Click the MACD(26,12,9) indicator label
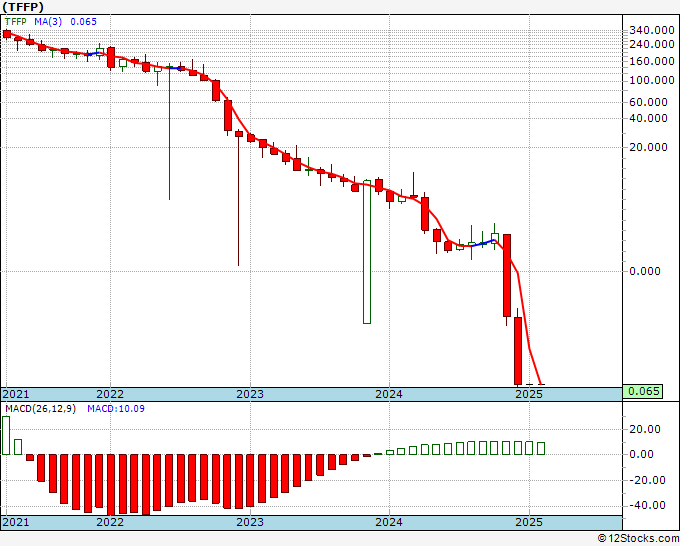Screen dimensions: 680x546 [x=40, y=409]
